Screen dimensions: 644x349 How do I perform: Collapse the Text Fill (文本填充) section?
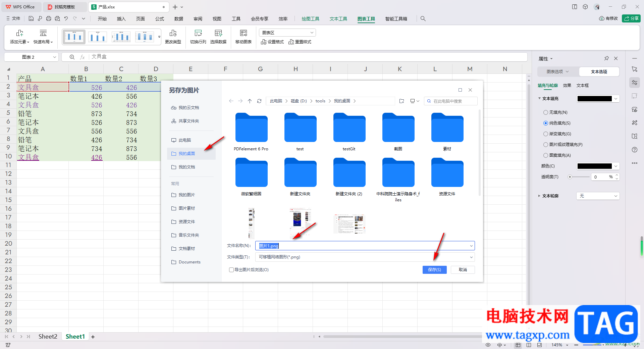[x=539, y=98]
